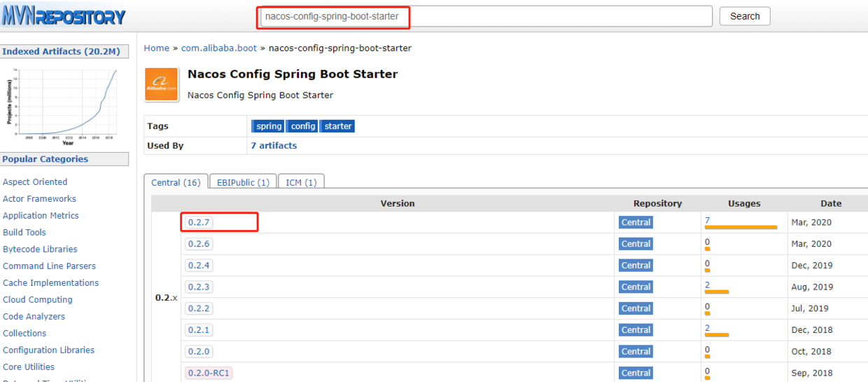The image size is (868, 382).
Task: Open the Configuration Libraries category
Action: pos(48,350)
